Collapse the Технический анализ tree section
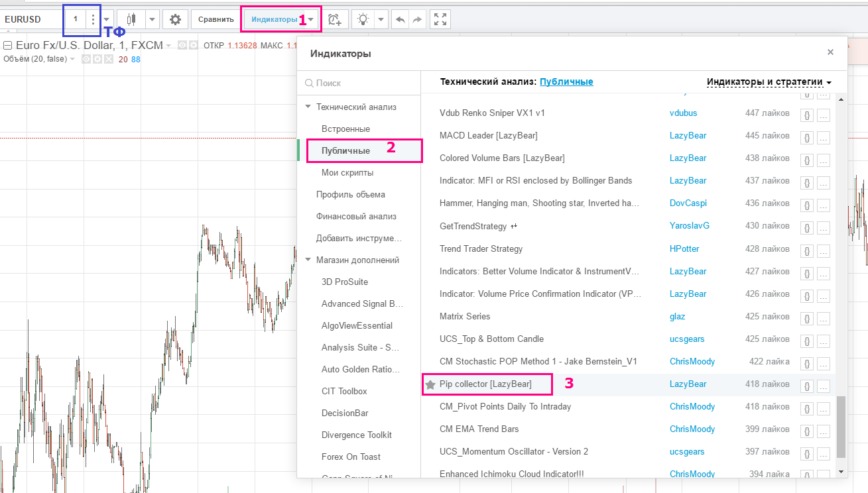Viewport: 868px width, 493px height. (x=308, y=107)
